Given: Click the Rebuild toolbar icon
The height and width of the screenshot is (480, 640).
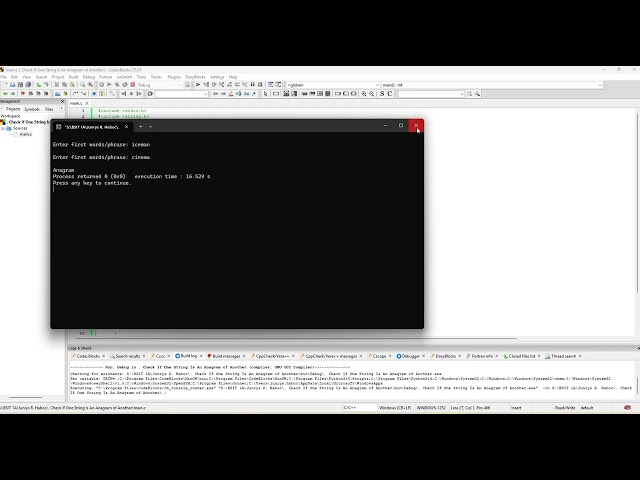Looking at the screenshot, I should [124, 84].
